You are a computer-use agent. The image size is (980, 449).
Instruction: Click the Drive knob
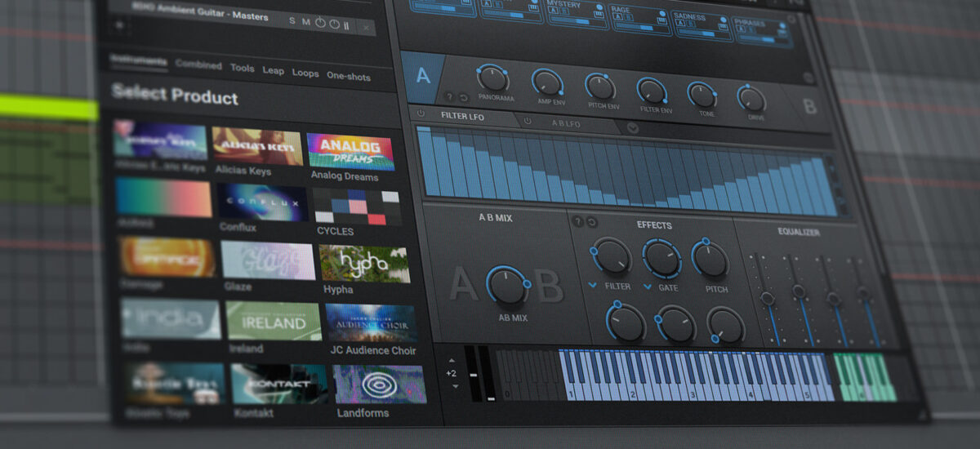click(x=751, y=99)
